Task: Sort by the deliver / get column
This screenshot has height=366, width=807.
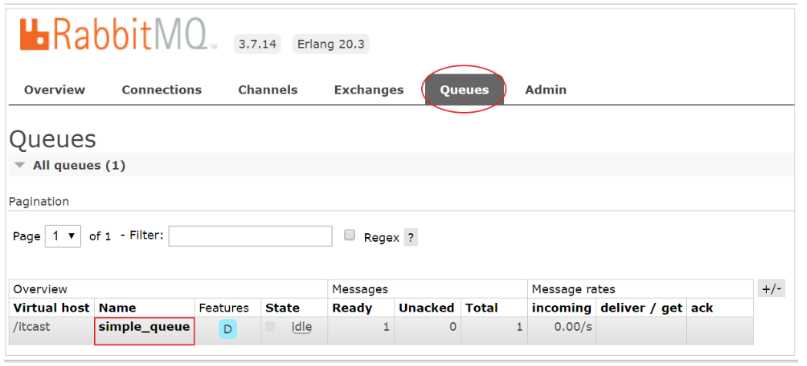Action: (x=641, y=308)
